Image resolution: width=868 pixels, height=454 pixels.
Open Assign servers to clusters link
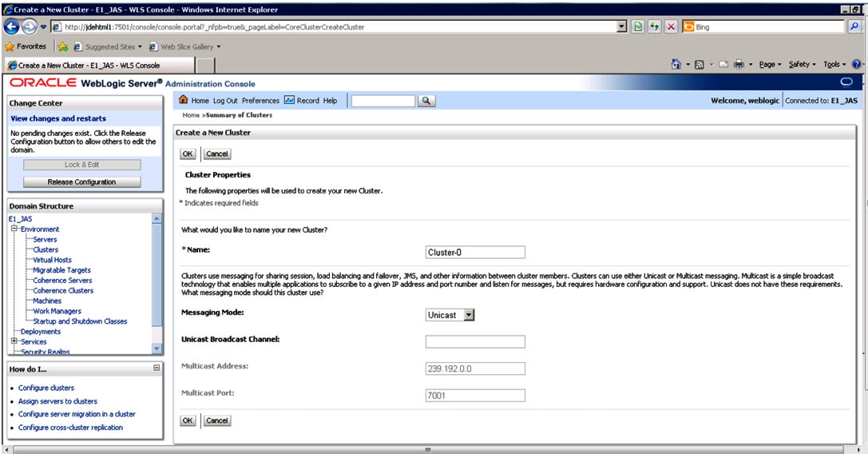coord(57,400)
